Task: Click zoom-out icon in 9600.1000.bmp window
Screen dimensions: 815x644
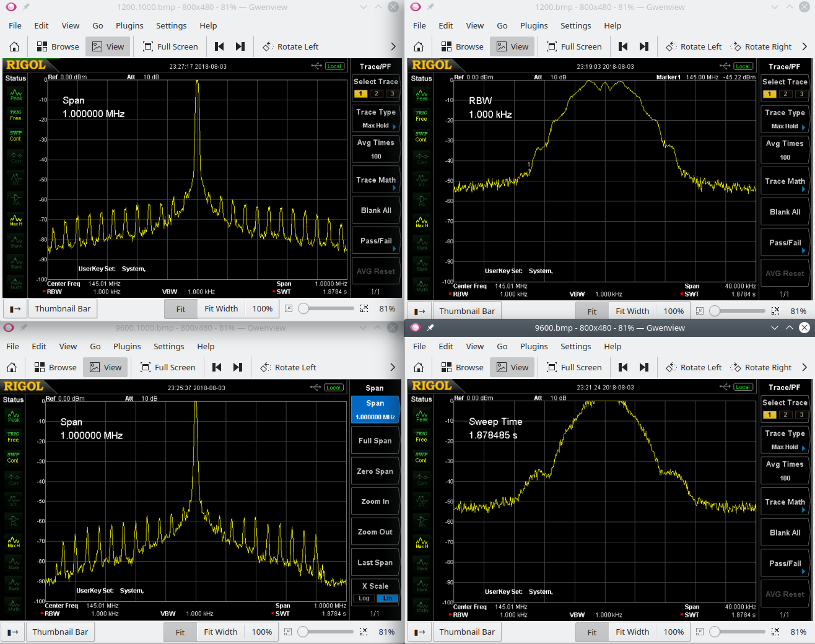Action: 288,632
